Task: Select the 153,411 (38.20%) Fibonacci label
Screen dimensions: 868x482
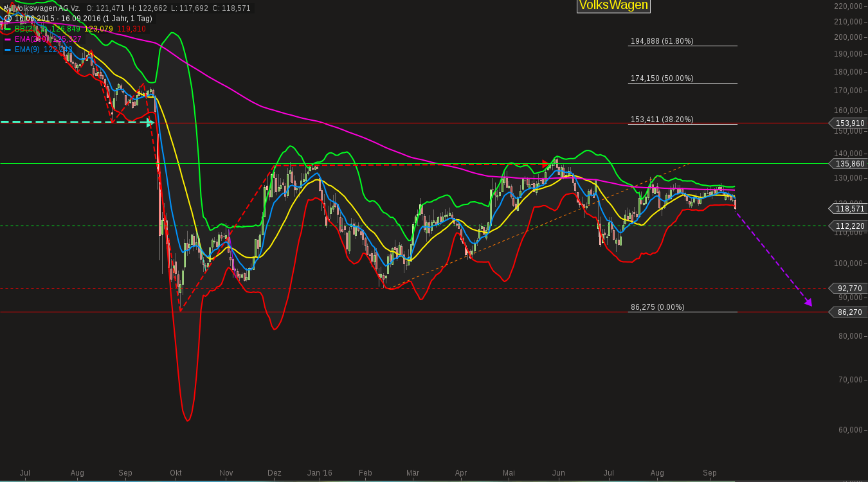Action: pyautogui.click(x=662, y=120)
